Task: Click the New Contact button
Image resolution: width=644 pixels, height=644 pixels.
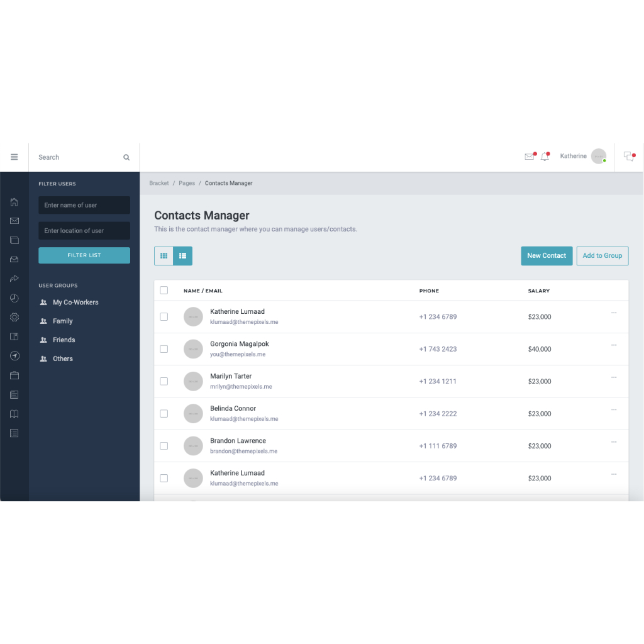Action: (x=547, y=256)
